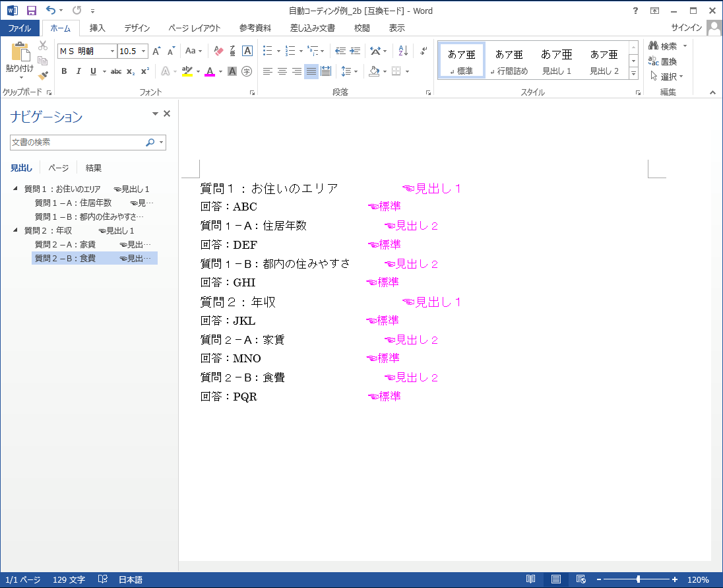
Task: Click the 置換 replace button
Action: click(x=663, y=61)
